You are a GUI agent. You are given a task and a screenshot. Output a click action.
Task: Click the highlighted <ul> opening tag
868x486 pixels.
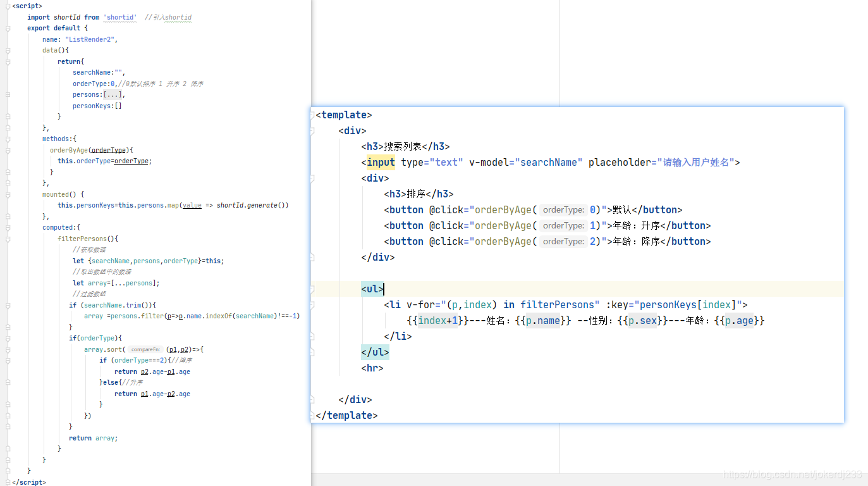tap(372, 289)
